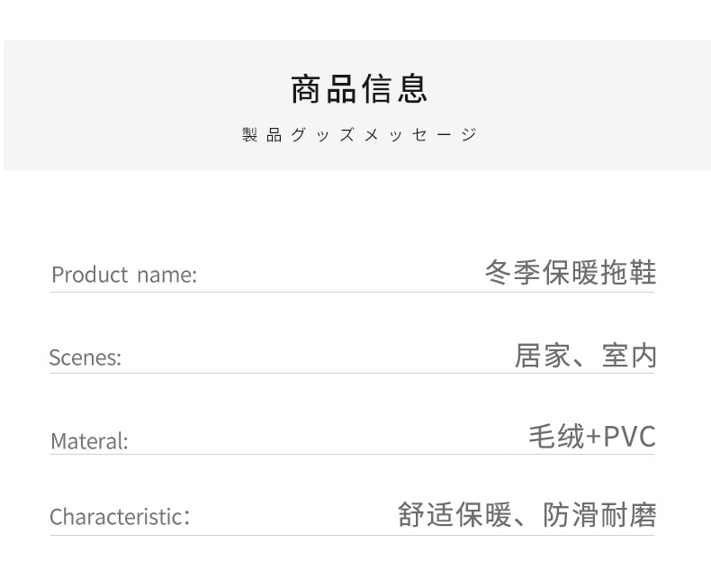This screenshot has width=711, height=588.
Task: Click the "Characteristic:" label
Action: (120, 517)
